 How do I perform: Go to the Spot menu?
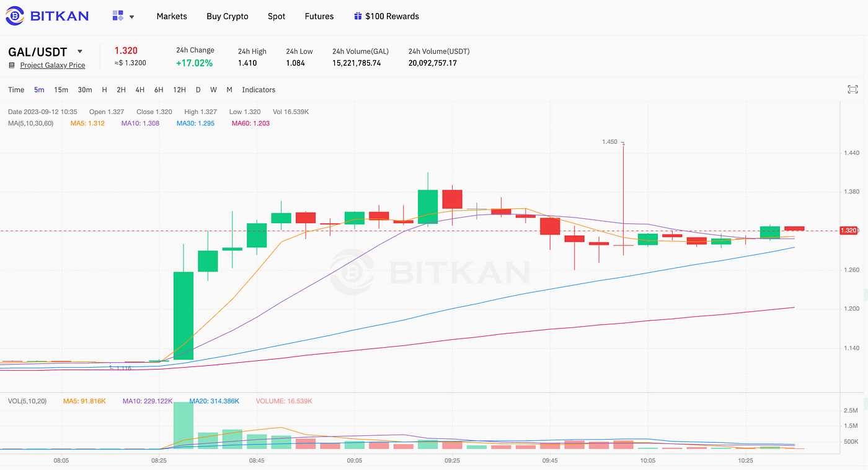coord(277,16)
